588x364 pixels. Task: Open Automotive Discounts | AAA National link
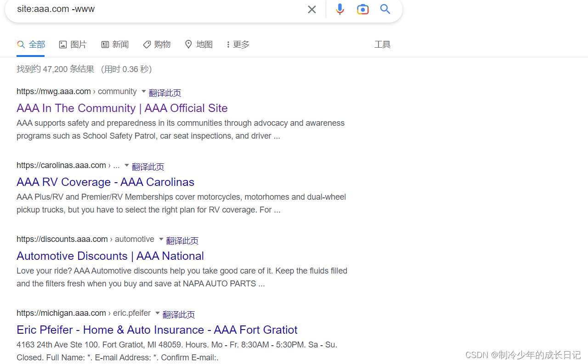click(110, 256)
